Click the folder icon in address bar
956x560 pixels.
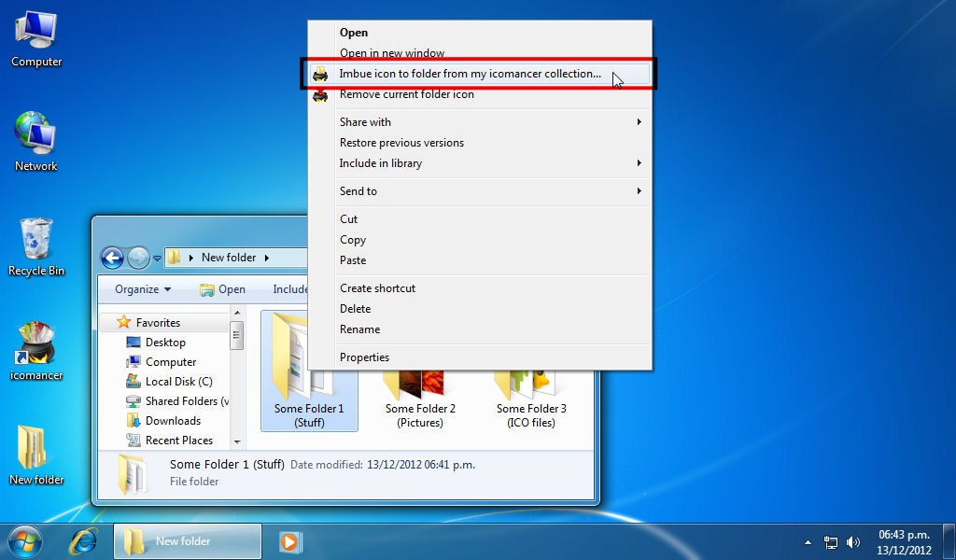174,258
